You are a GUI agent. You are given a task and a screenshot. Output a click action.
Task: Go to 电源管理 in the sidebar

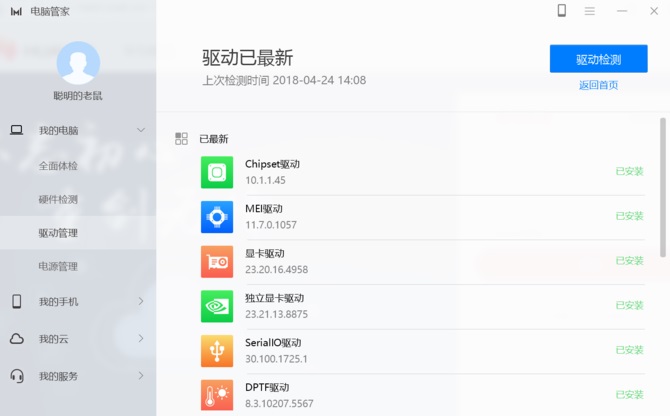tap(58, 267)
